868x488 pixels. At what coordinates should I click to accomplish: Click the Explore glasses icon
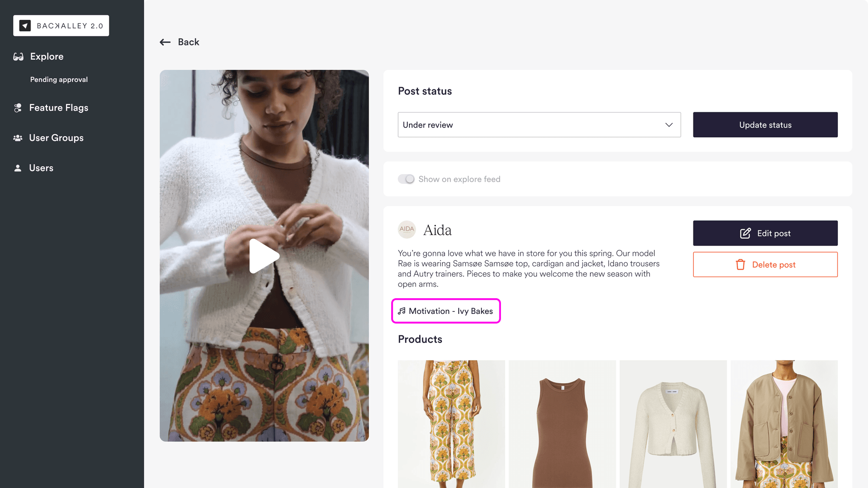[x=18, y=57]
